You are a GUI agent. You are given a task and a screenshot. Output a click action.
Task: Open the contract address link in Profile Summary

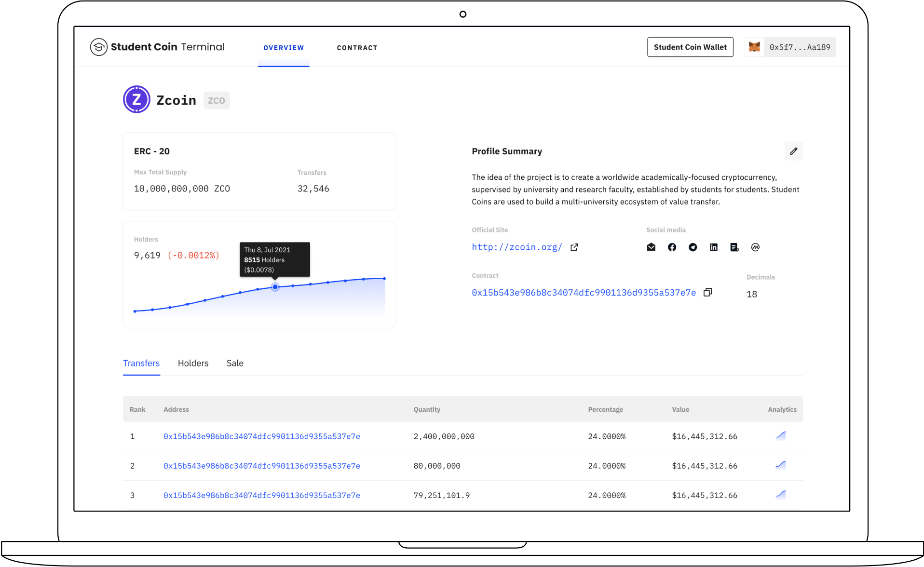point(584,293)
